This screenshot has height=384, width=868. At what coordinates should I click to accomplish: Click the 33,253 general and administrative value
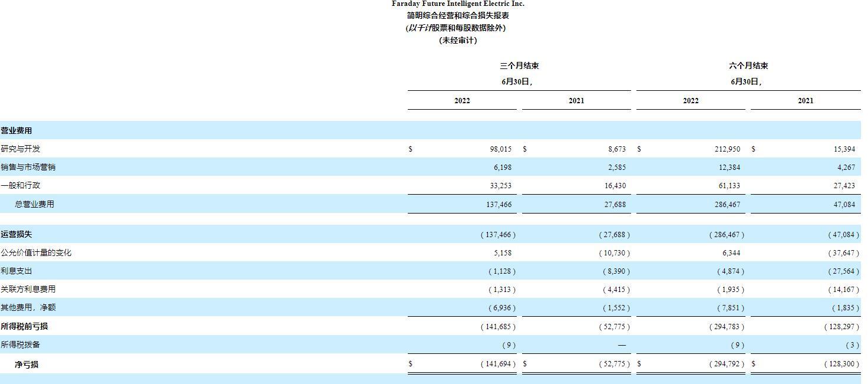point(500,186)
